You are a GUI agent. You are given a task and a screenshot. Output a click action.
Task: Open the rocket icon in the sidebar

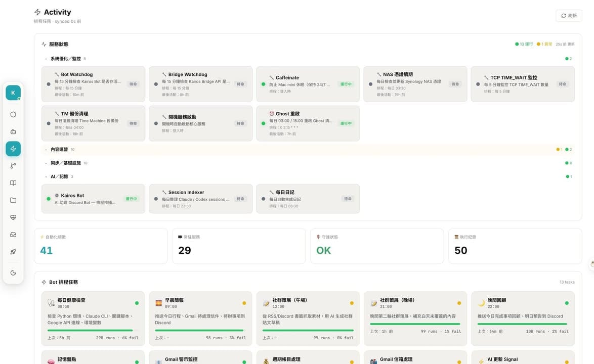[13, 252]
